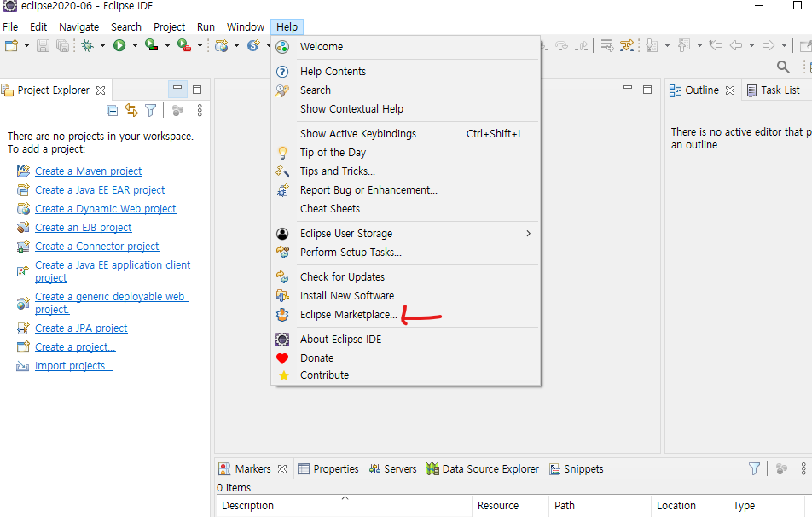Image resolution: width=812 pixels, height=517 pixels.
Task: Open Eclipse Marketplace from Help menu
Action: (348, 315)
